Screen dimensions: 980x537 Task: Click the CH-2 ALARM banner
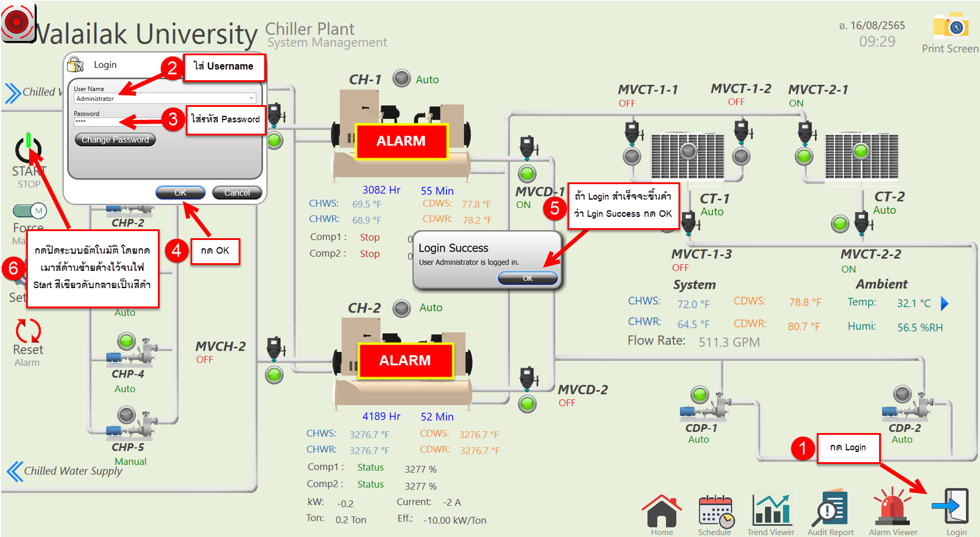coord(405,361)
